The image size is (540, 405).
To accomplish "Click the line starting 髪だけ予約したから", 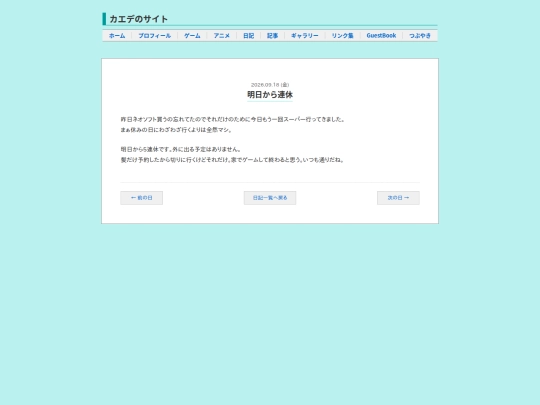I will click(232, 160).
